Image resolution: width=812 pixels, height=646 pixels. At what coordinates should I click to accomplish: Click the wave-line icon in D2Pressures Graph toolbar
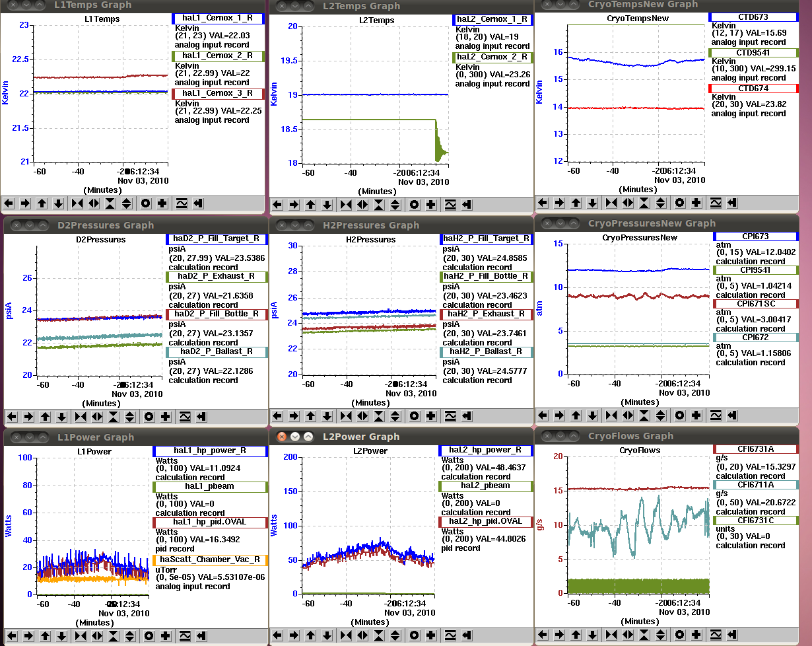[186, 417]
